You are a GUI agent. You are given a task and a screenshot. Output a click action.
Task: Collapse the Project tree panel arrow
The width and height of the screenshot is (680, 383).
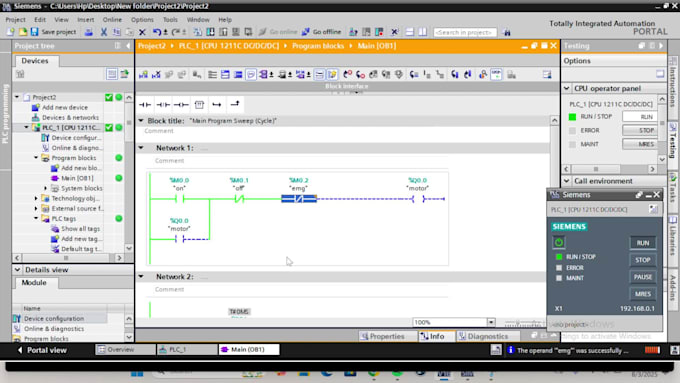[x=128, y=46]
